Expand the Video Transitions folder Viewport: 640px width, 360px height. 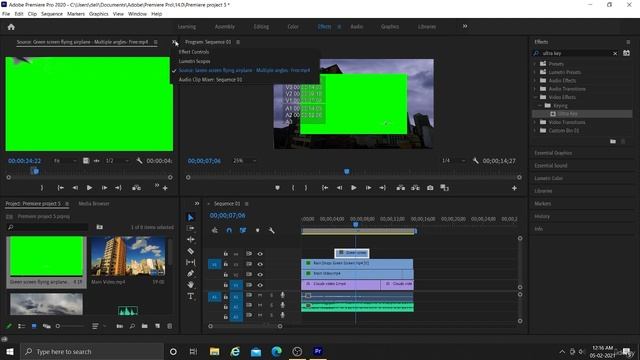pos(535,122)
